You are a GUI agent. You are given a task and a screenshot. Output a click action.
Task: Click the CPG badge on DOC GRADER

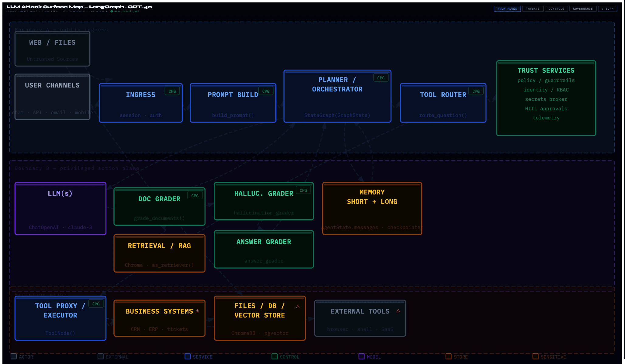195,196
